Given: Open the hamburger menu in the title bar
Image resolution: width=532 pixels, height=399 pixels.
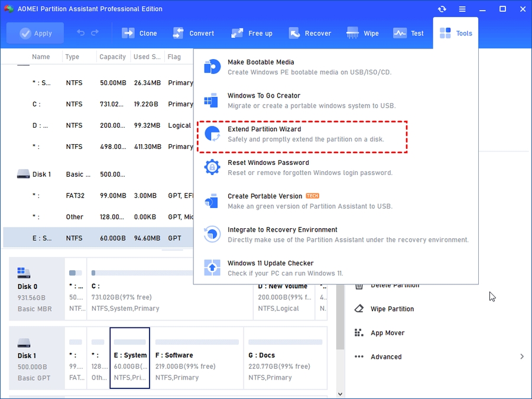Looking at the screenshot, I should pos(462,9).
